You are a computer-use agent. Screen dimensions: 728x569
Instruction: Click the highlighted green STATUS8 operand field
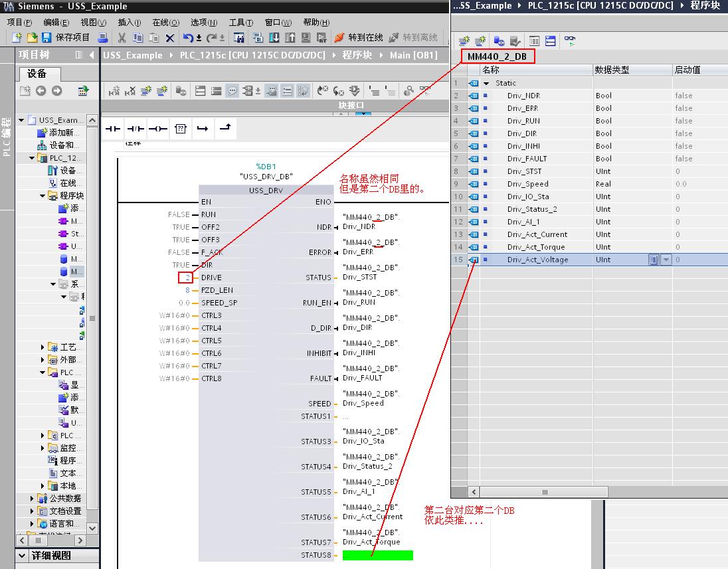[x=377, y=555]
